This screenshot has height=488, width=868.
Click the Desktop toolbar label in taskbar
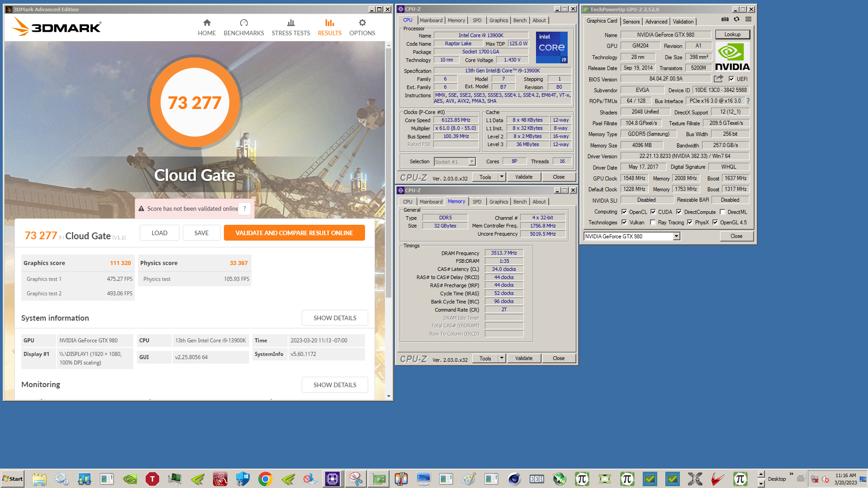point(777,479)
